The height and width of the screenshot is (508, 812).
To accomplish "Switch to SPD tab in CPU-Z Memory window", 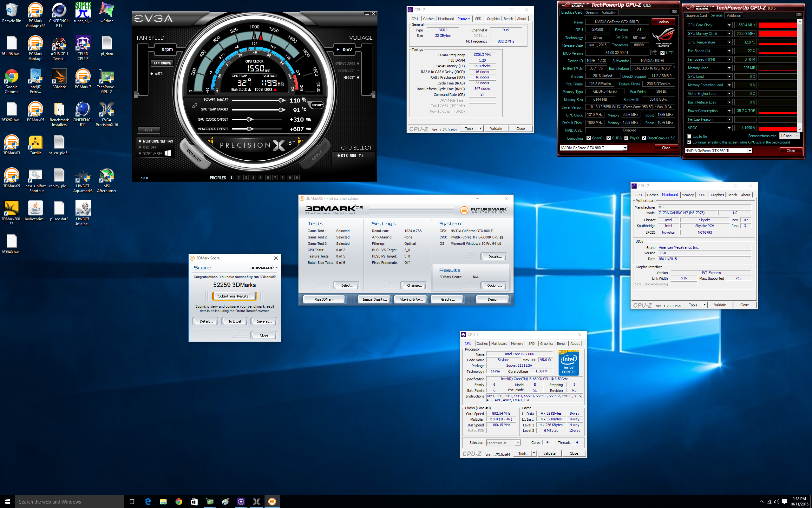I will tap(478, 19).
